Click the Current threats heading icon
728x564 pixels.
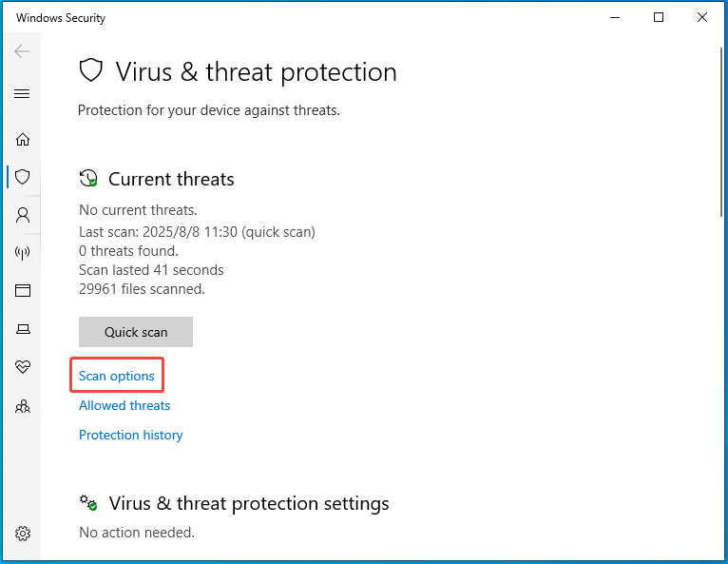pos(88,179)
